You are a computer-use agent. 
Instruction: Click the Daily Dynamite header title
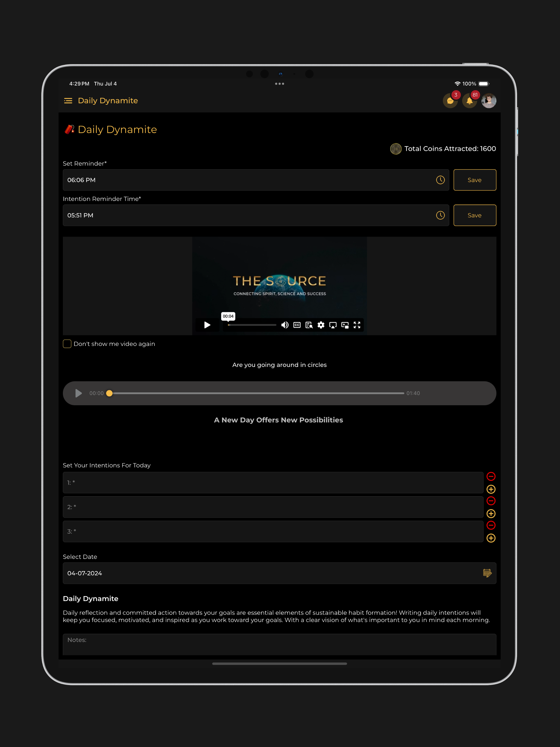[108, 101]
